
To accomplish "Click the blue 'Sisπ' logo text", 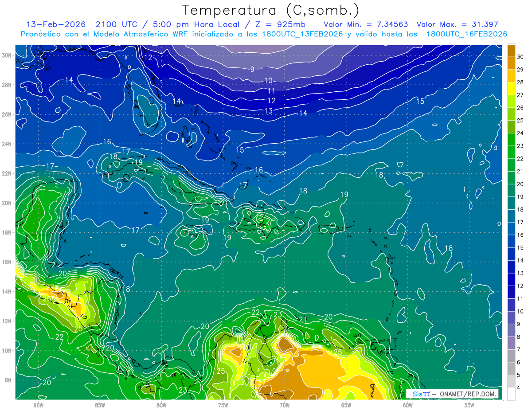I will pos(421,394).
